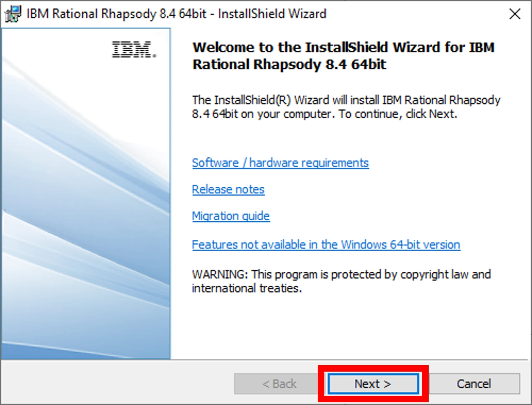Image resolution: width=532 pixels, height=405 pixels.
Task: Click the 'To continue, click Next' sentence
Action: tap(398, 114)
